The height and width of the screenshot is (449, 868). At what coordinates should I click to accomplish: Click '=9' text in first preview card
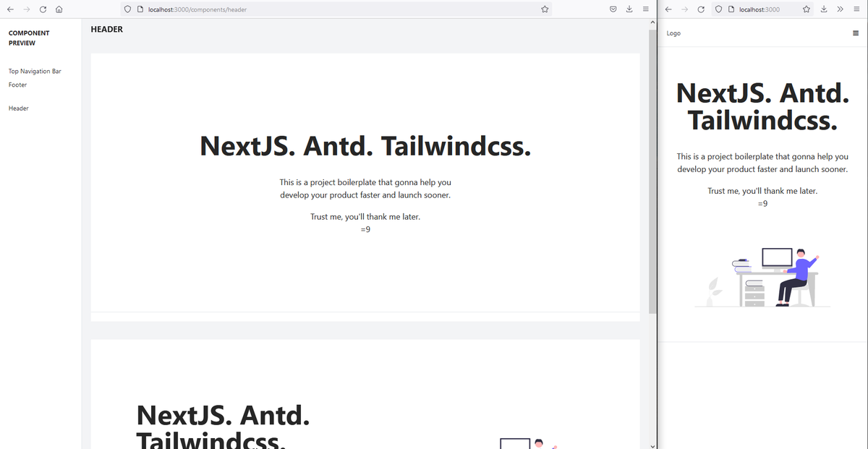tap(365, 230)
